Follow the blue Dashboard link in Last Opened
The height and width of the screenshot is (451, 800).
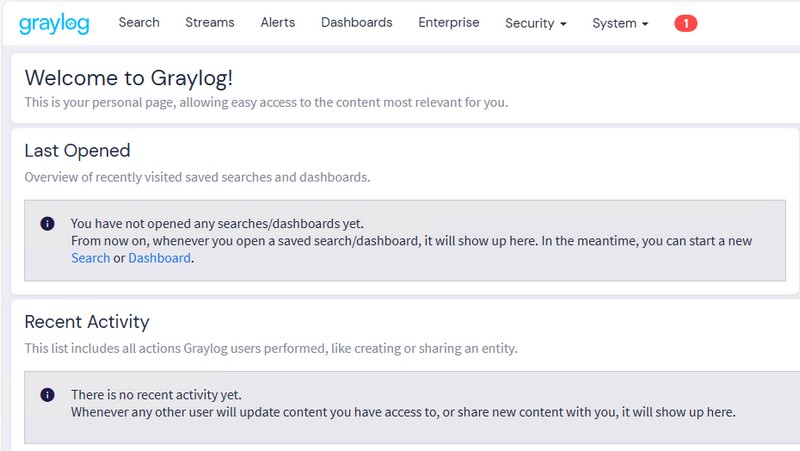(159, 258)
